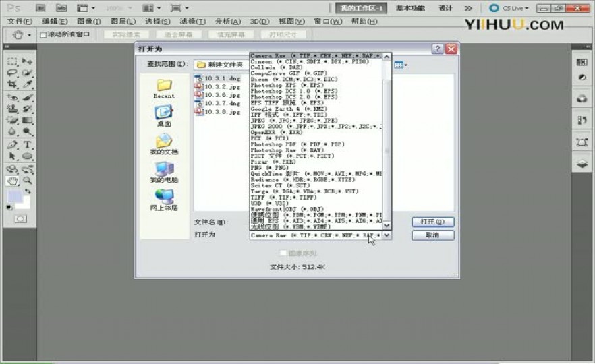Screen dimensions: 595x364
Task: Open the 窗口(W) menu
Action: (328, 22)
